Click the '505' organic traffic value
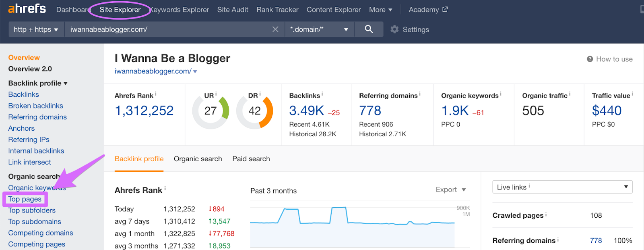The image size is (644, 250). tap(533, 110)
